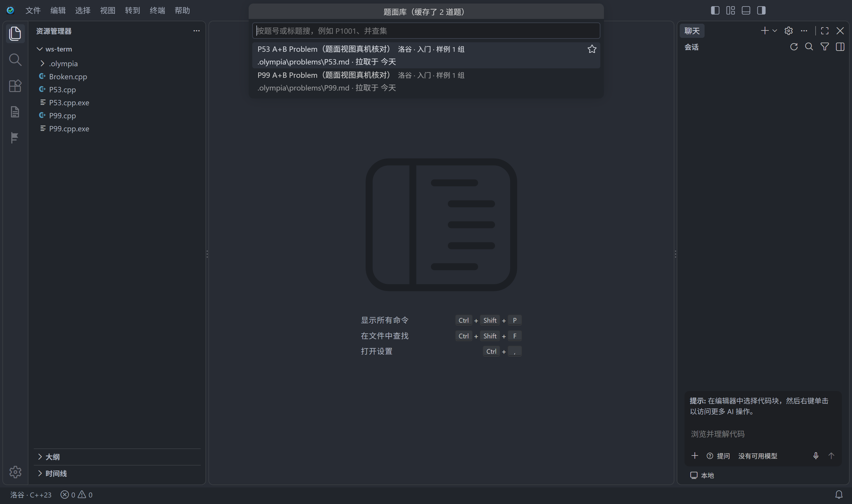Screen dimensions: 852x504
Task: Select the 聊天 tab
Action: [x=692, y=31]
